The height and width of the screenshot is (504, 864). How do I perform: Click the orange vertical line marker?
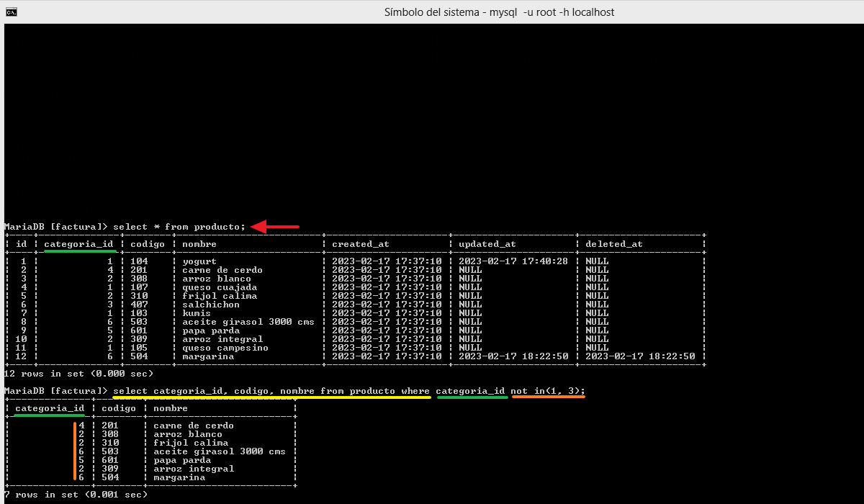tap(74, 451)
